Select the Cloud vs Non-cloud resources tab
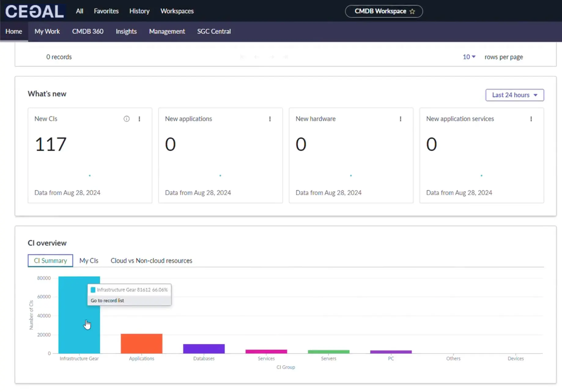 [151, 261]
